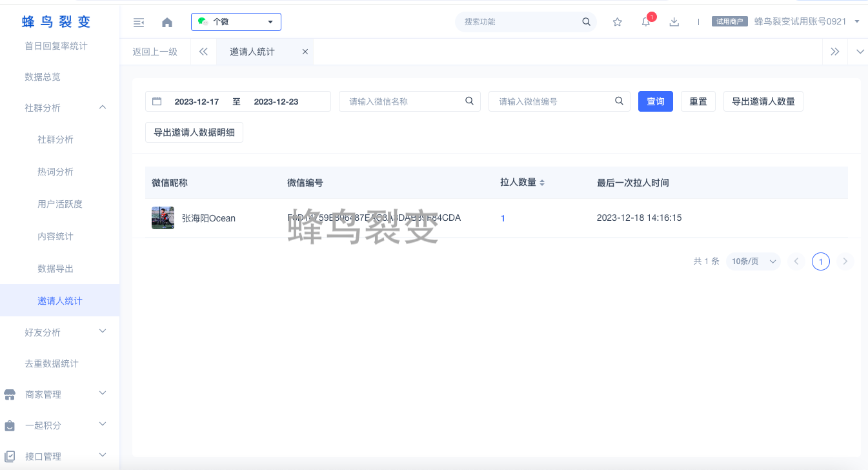Click the 请输入微信名称 search field

(x=403, y=101)
